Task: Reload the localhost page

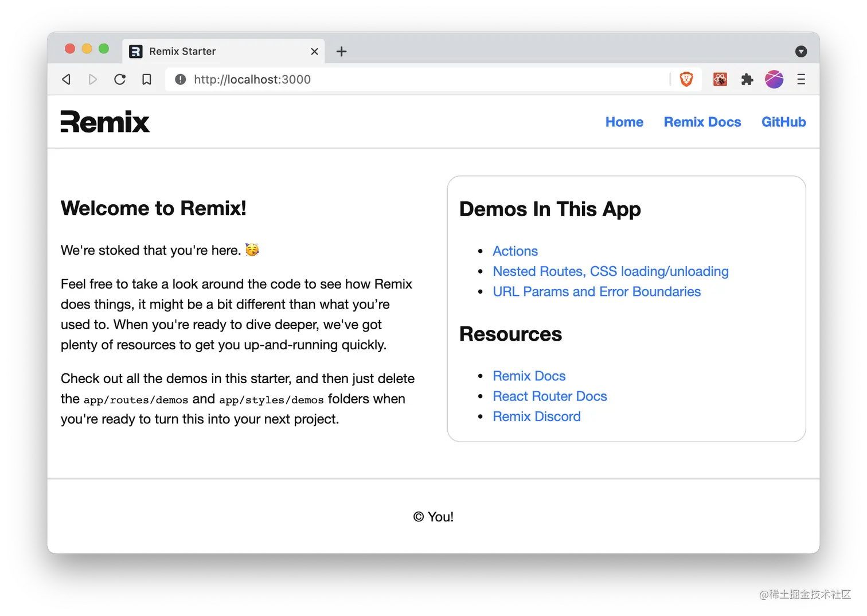Action: point(119,79)
